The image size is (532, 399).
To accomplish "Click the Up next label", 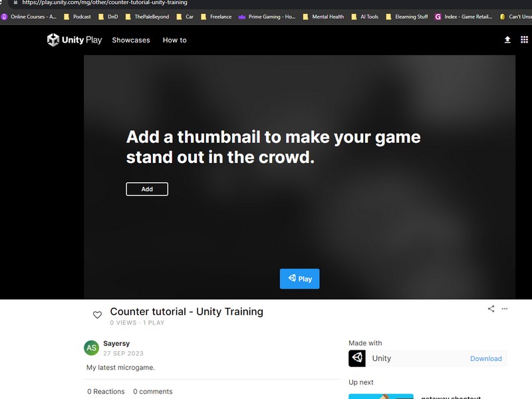I will click(x=360, y=382).
